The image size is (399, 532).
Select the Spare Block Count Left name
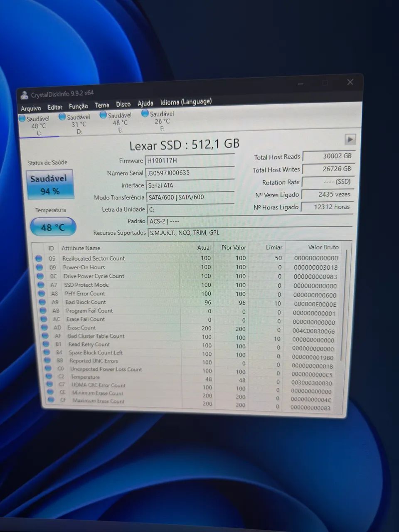point(96,352)
